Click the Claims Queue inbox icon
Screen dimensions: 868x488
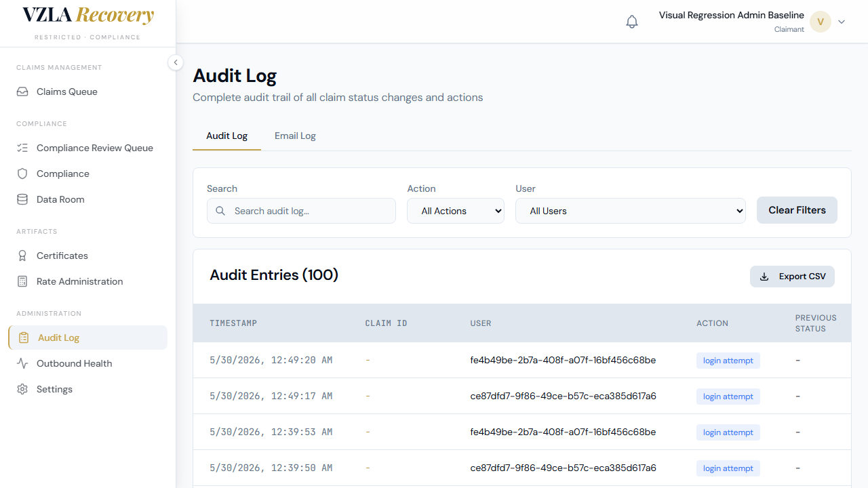[x=22, y=91]
